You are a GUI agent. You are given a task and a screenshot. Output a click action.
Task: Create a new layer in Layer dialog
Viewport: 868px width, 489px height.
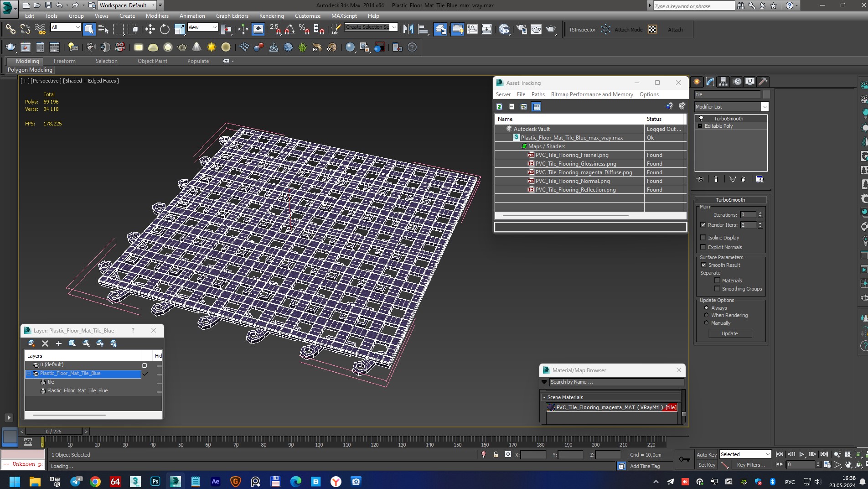pos(31,343)
